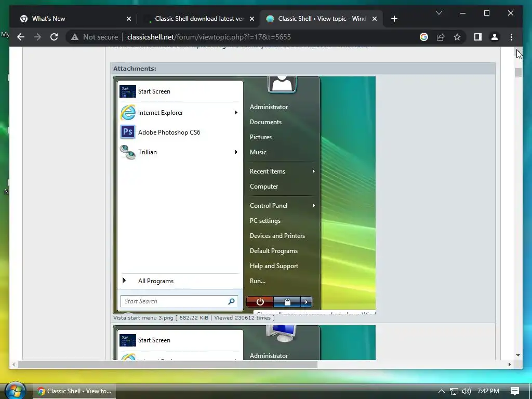Open the notification center icon

click(515, 391)
